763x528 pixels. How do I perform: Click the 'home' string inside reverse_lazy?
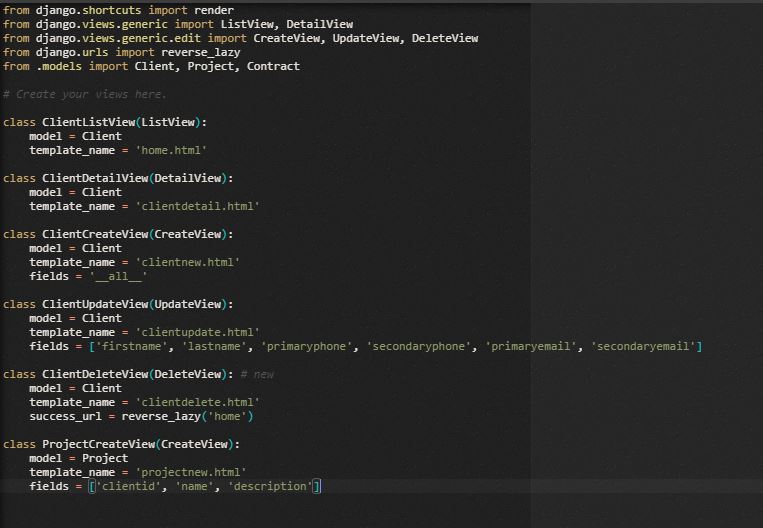point(227,417)
